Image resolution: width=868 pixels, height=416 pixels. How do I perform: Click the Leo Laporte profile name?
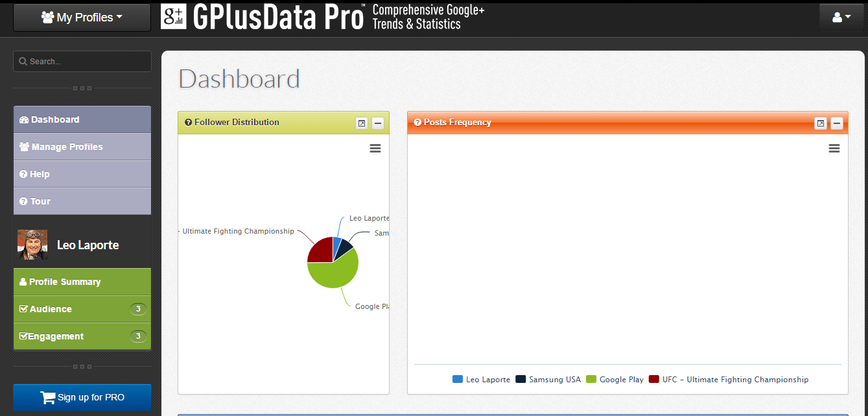tap(88, 245)
